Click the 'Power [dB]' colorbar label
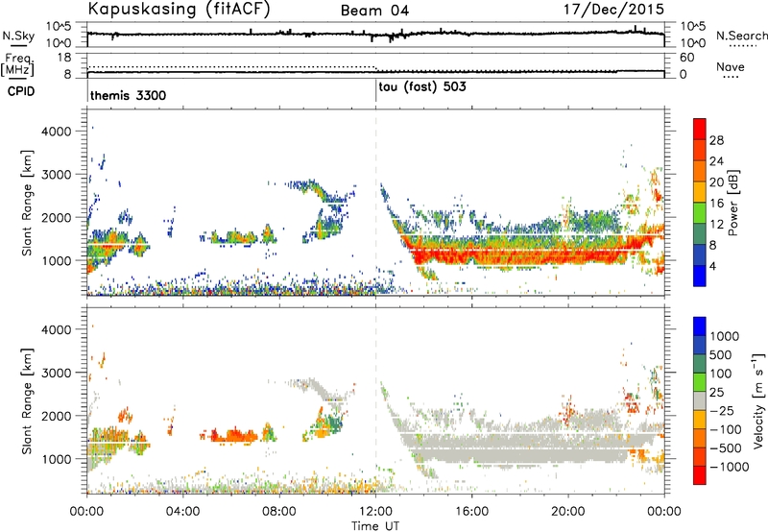This screenshot has width=768, height=532. pos(733,203)
